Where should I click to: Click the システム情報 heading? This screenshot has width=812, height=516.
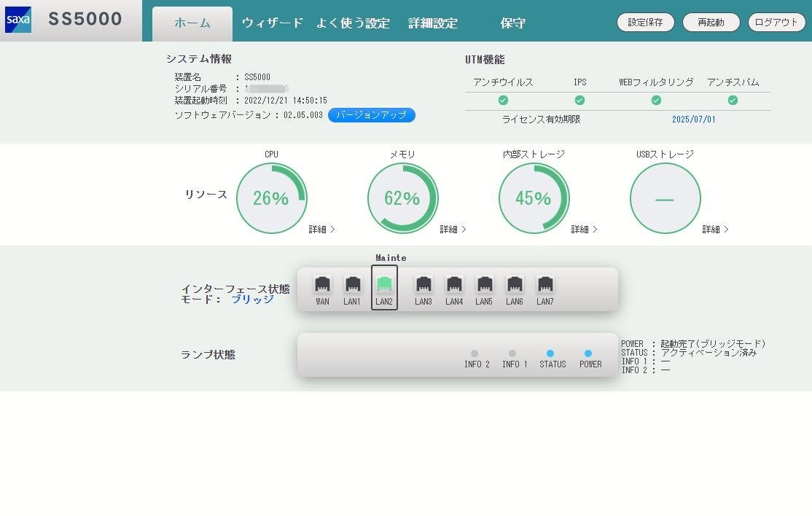pyautogui.click(x=199, y=59)
